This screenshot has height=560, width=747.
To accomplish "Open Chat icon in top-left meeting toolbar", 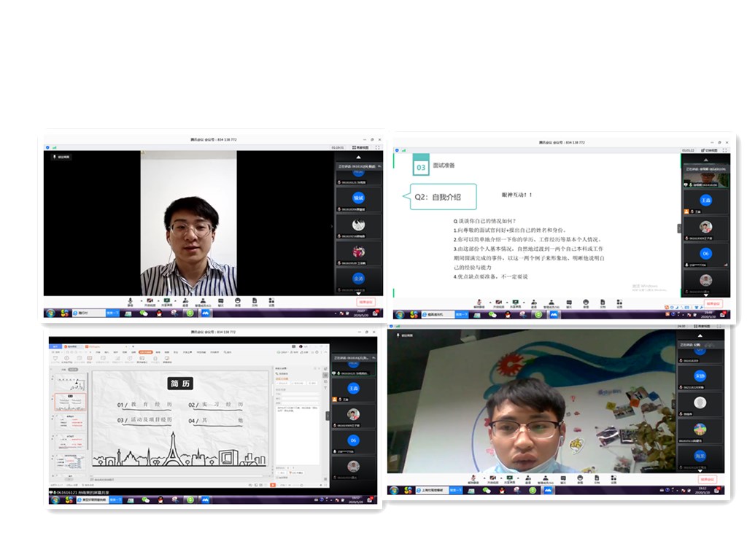I will pos(220,301).
